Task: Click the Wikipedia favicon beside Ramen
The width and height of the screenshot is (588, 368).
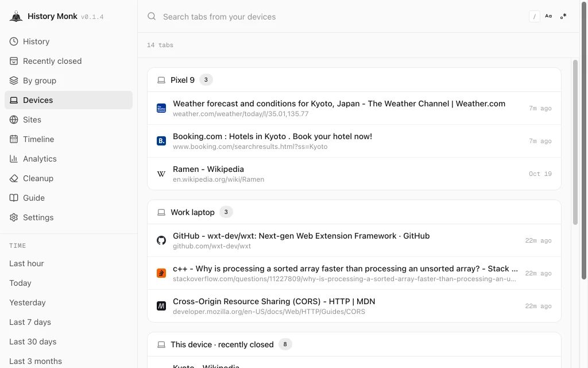Action: (x=161, y=174)
